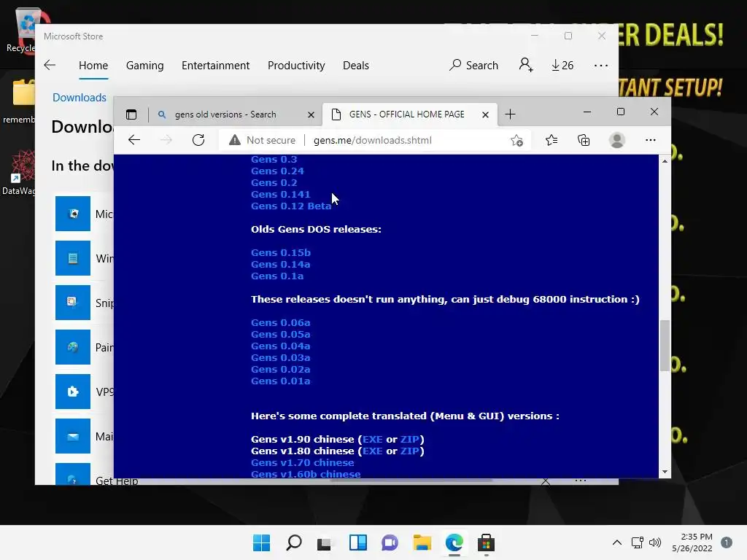Screen dimensions: 747x560
Task: Download the Gens 0.01a link
Action: (281, 381)
